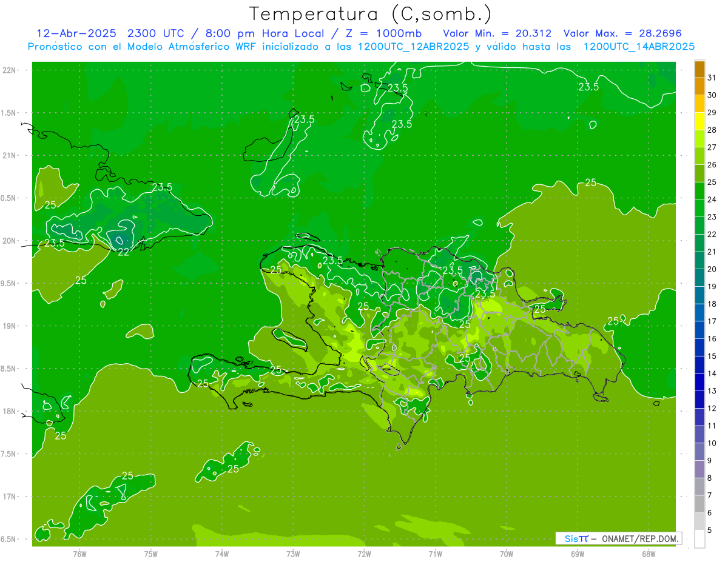Pick the purple swatch between 8 and 9

click(699, 469)
